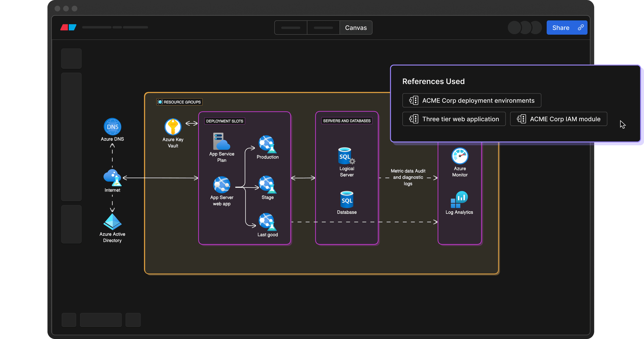Click the Share button
This screenshot has width=644, height=339.
[567, 28]
